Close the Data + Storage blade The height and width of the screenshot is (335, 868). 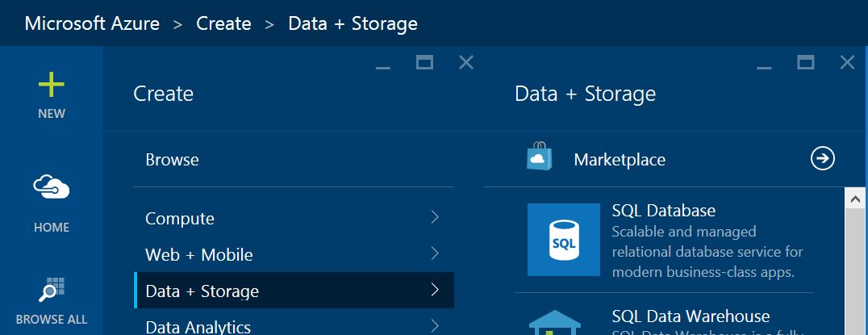point(847,63)
